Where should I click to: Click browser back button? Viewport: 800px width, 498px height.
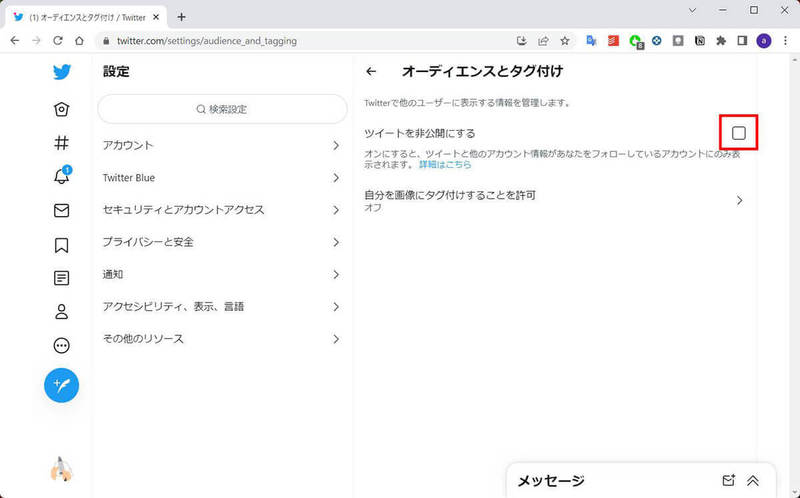point(15,41)
